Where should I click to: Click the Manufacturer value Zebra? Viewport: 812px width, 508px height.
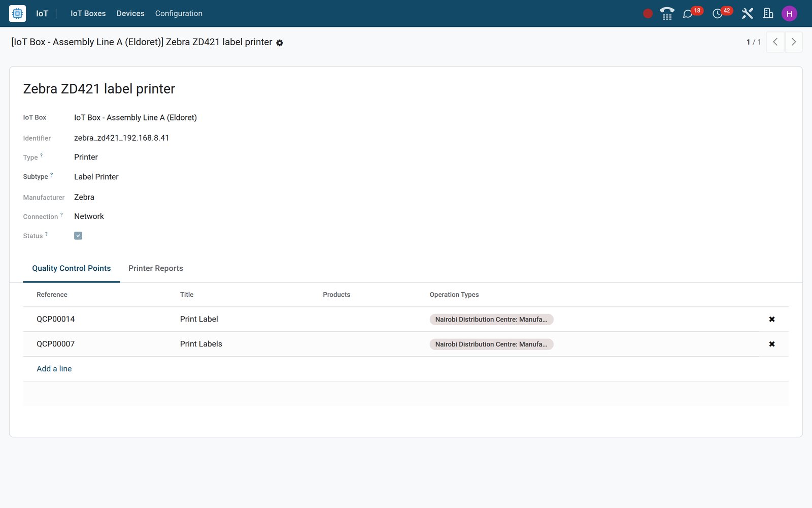(84, 197)
